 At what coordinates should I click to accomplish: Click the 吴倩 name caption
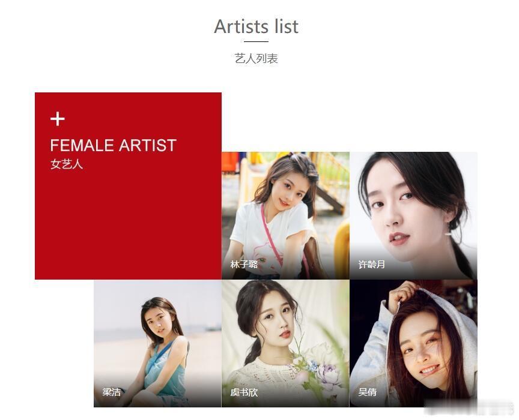tap(368, 392)
